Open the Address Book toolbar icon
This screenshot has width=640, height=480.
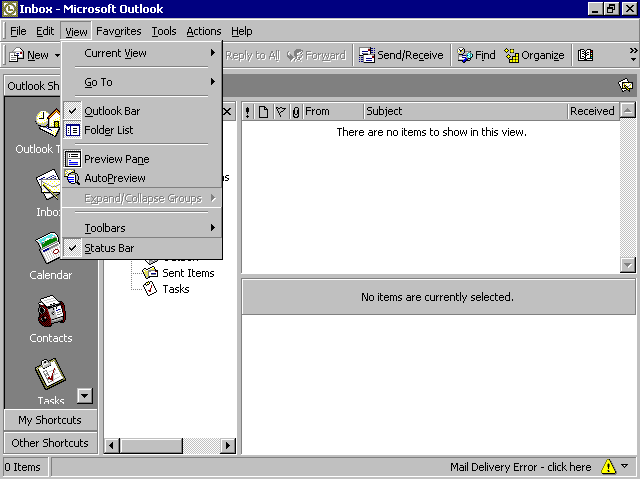tap(585, 55)
